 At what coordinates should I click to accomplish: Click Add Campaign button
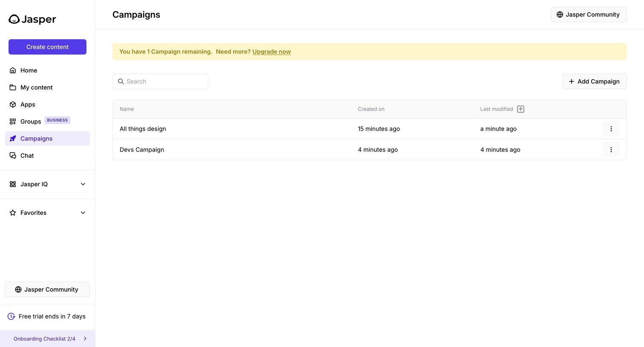595,81
